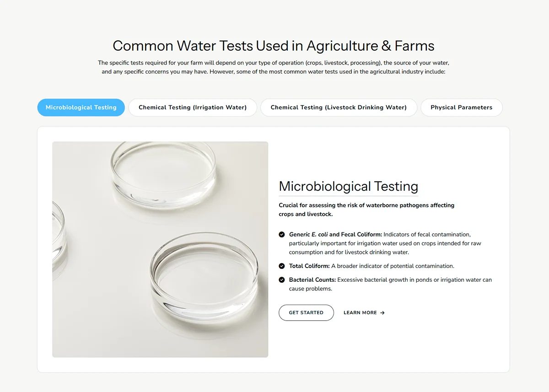This screenshot has height=392, width=549.
Task: Open Chemical Testing (Livestock Drinking Water) tab
Action: click(339, 107)
